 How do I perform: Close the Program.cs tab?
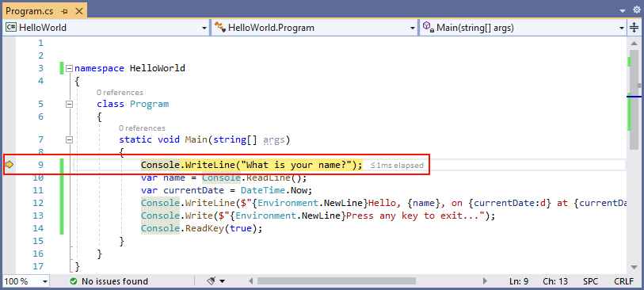(x=78, y=12)
